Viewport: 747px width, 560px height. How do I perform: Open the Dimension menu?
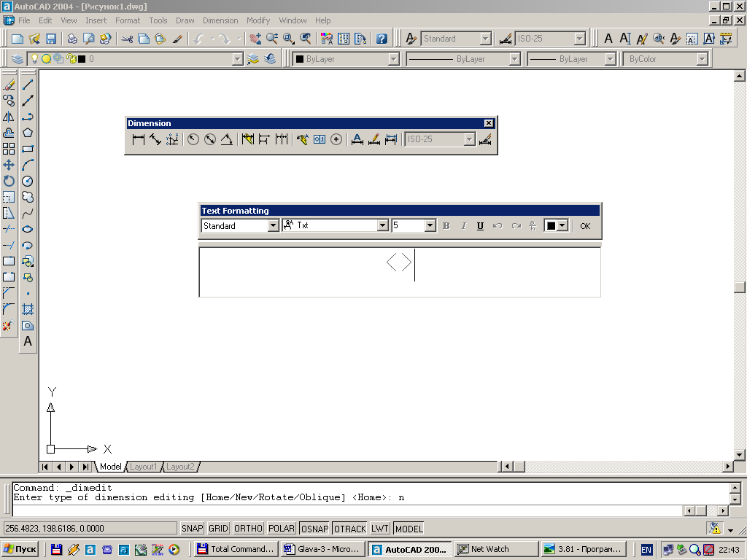tap(220, 20)
